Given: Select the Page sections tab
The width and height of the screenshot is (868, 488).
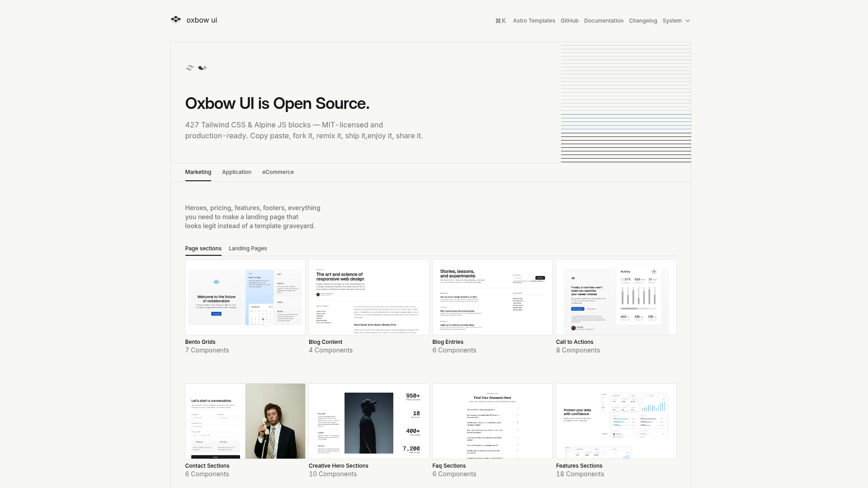Looking at the screenshot, I should (203, 249).
